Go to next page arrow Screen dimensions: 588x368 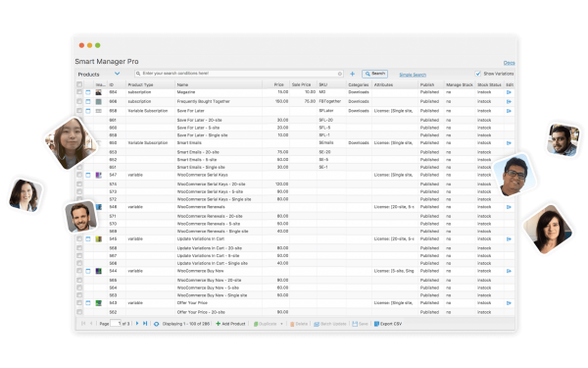(137, 323)
